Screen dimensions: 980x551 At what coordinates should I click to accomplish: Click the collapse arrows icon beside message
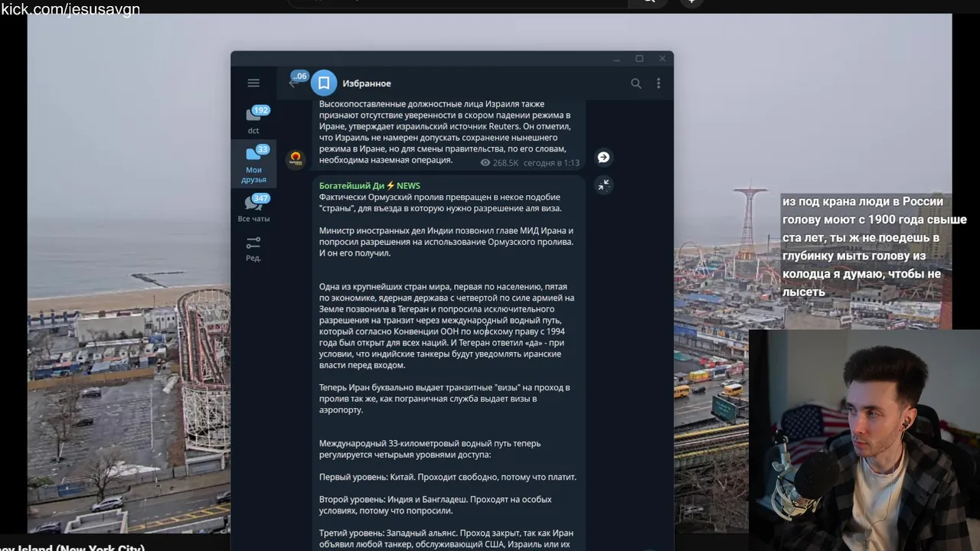(x=604, y=185)
